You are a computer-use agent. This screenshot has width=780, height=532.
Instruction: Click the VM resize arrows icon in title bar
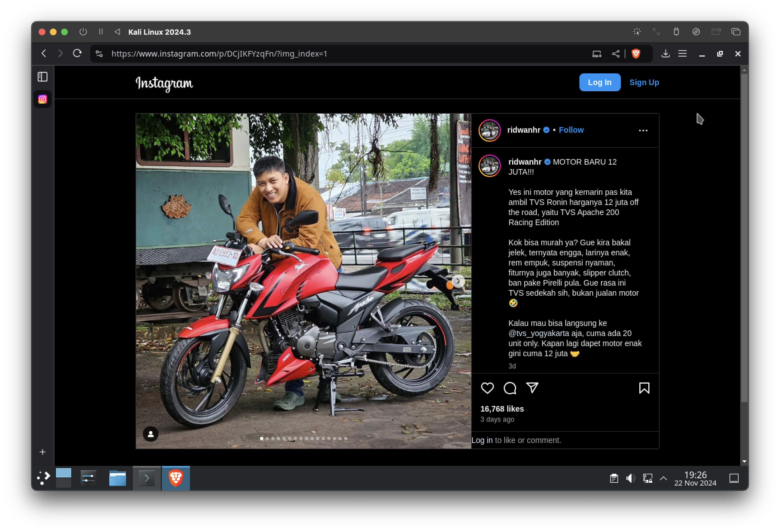656,32
